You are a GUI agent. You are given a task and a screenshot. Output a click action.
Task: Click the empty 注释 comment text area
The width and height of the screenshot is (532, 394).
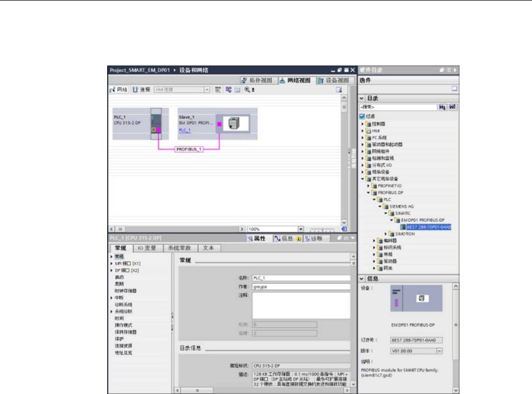[301, 306]
